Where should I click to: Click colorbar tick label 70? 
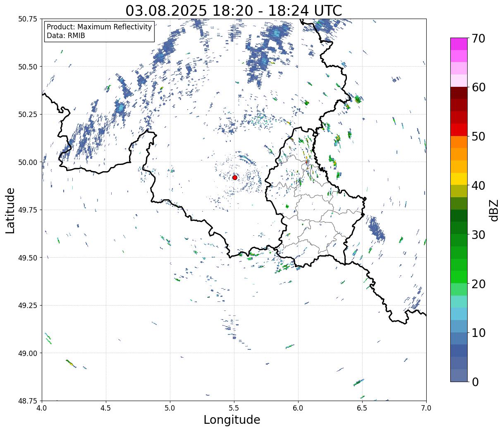(478, 38)
